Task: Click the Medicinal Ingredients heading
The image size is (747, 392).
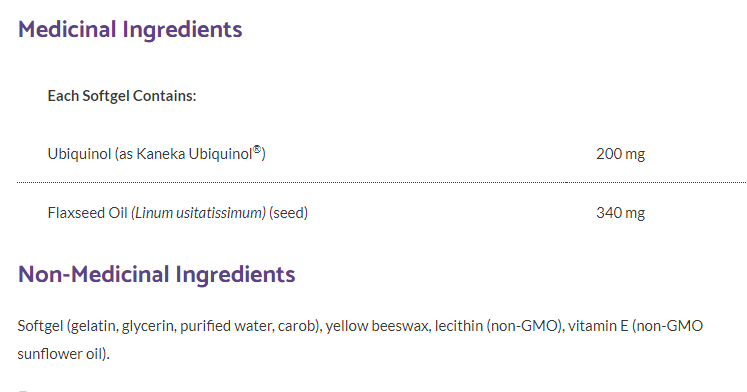Action: coord(130,30)
